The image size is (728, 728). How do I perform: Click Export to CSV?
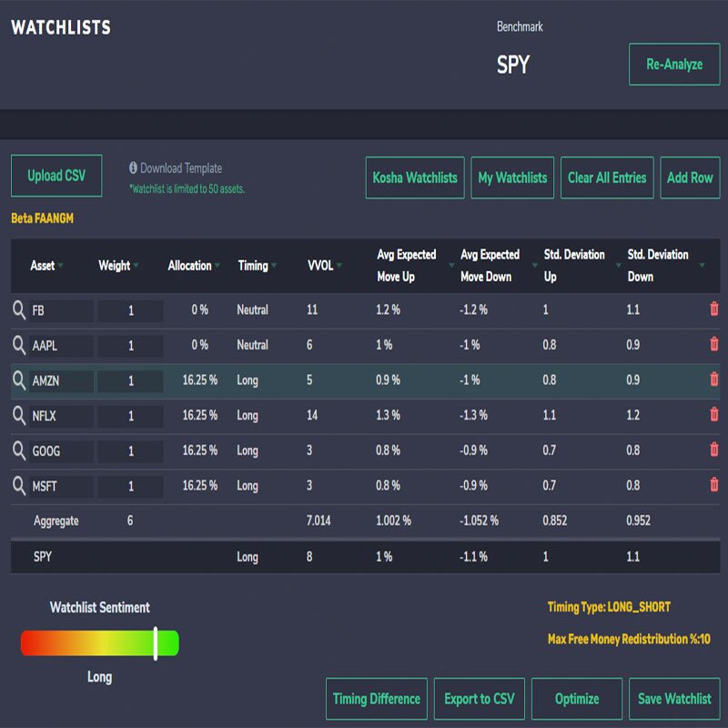coord(480,699)
